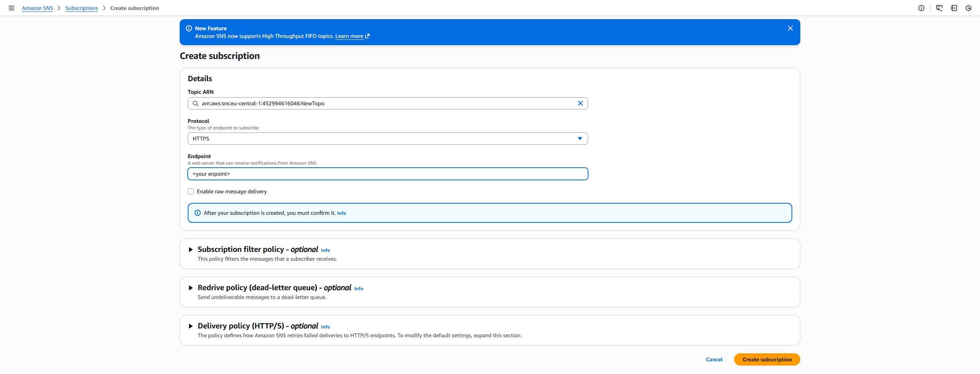This screenshot has width=980, height=374.
Task: Click the Create subscription button
Action: (x=767, y=359)
